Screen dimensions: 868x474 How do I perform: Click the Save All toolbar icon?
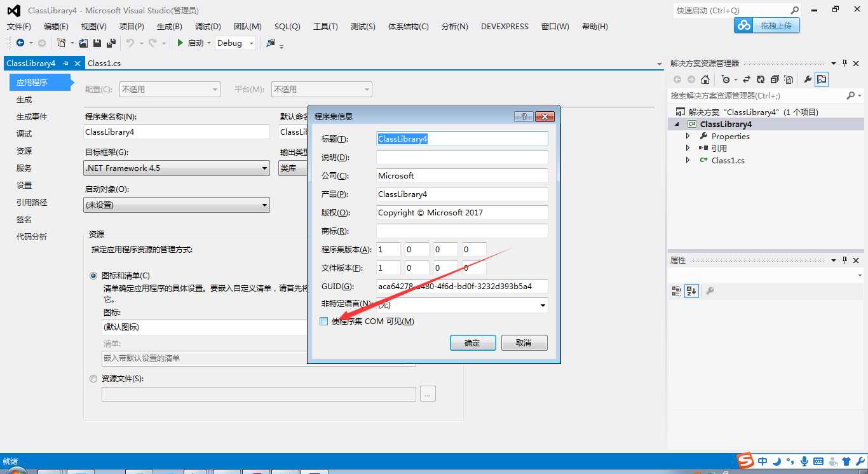[x=111, y=43]
